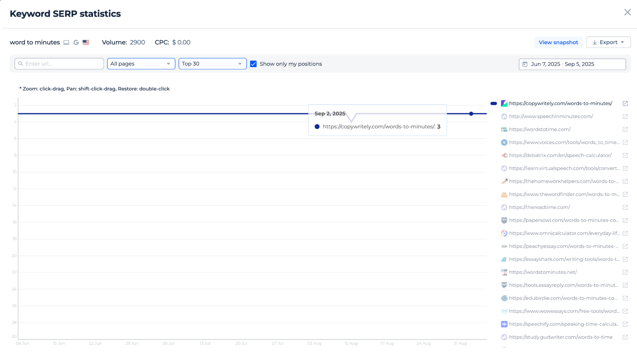
Task: Open edubirdie.com external link icon
Action: click(x=625, y=298)
